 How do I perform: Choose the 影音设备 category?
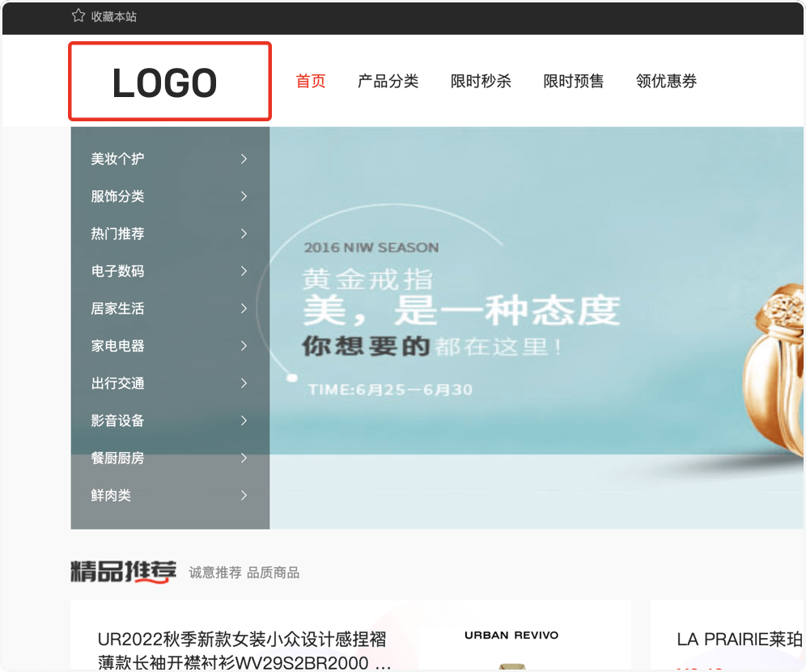tap(118, 421)
